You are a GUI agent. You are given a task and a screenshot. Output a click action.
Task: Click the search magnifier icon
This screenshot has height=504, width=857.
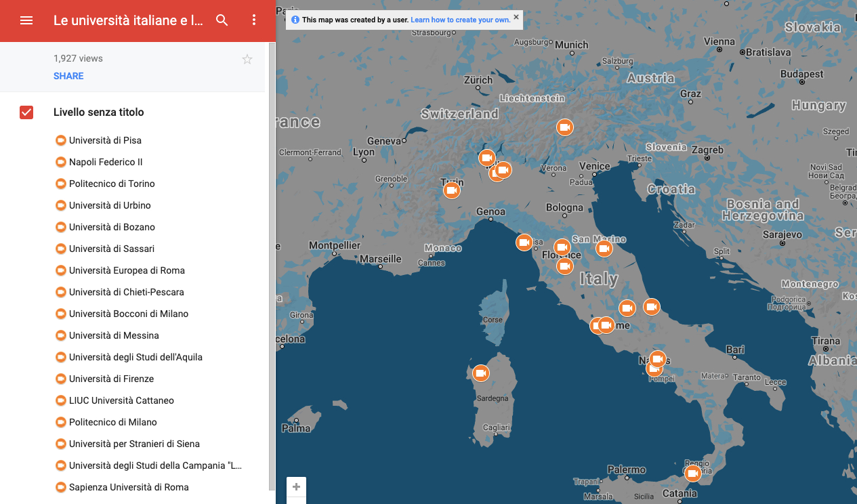point(222,20)
